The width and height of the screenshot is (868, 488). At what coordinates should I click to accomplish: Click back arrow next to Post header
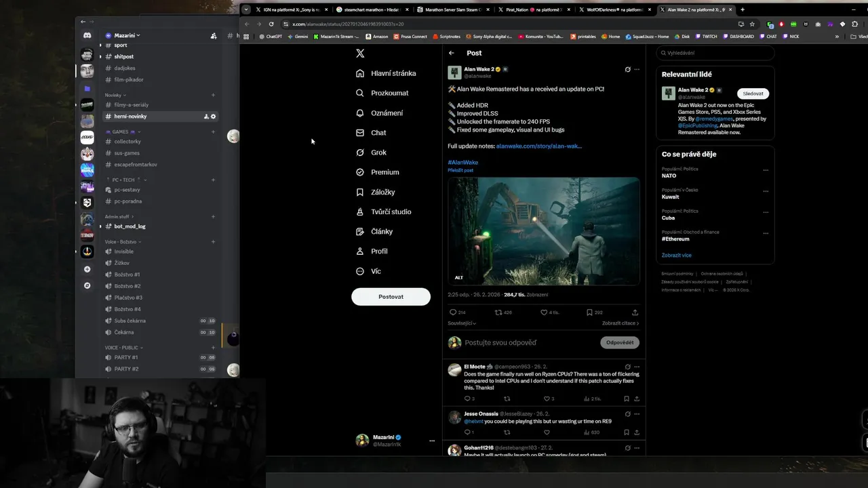point(452,53)
